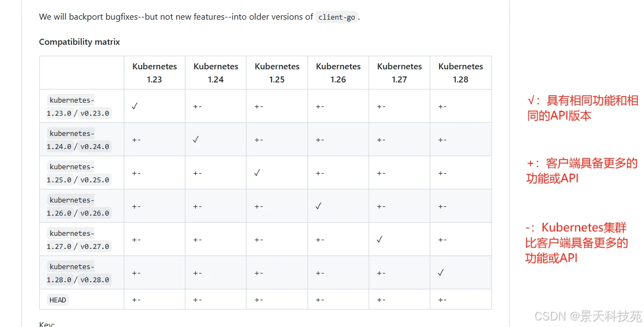Viewport: 644px width, 327px height.
Task: Click the checkmark in kubernetes-1.25.0 row
Action: click(x=257, y=173)
